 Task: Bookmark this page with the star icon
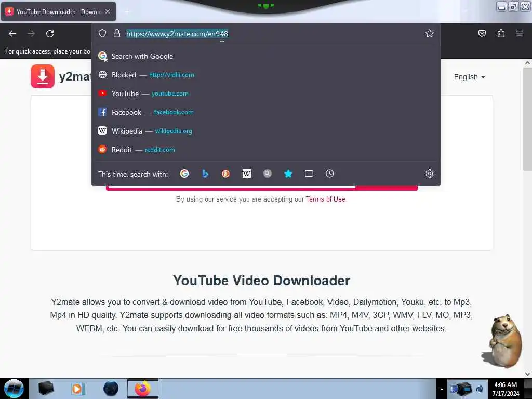point(430,33)
